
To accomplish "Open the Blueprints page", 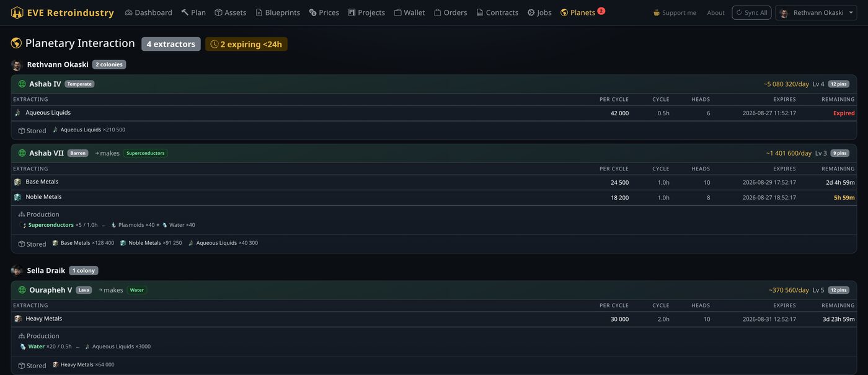I will 278,12.
